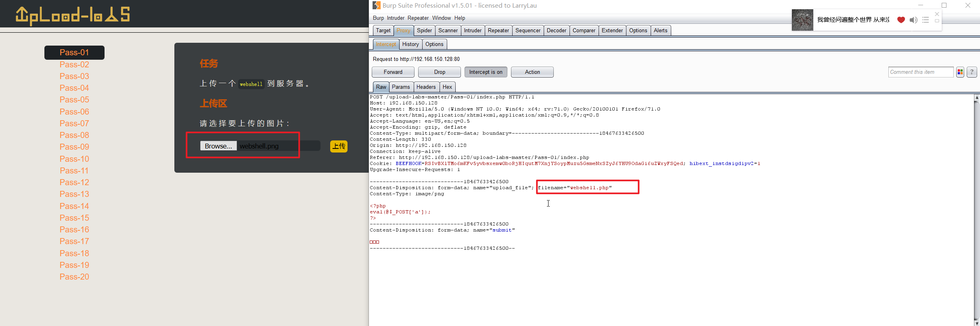Screen dimensions: 980x326
Task: Select Pass-01 in the sidebar
Action: tap(74, 52)
